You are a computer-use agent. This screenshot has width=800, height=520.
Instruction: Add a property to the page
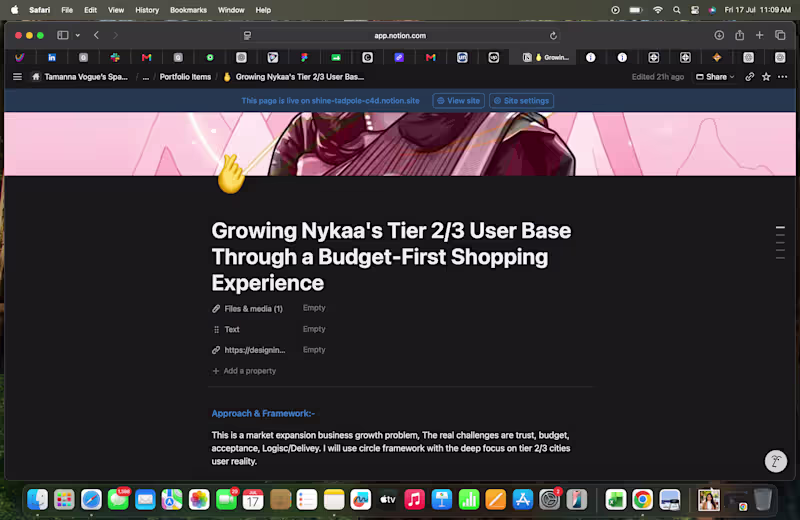(244, 371)
